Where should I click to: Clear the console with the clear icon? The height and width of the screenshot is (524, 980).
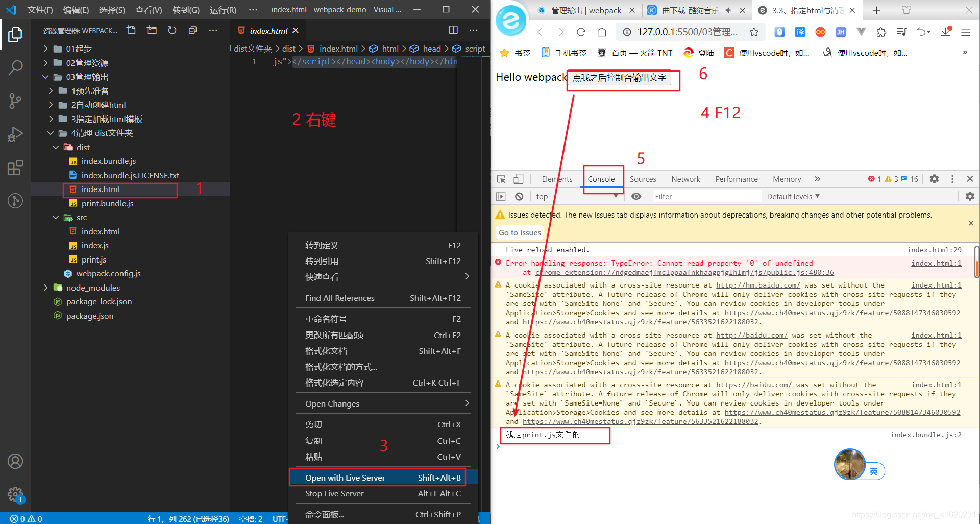[x=519, y=196]
